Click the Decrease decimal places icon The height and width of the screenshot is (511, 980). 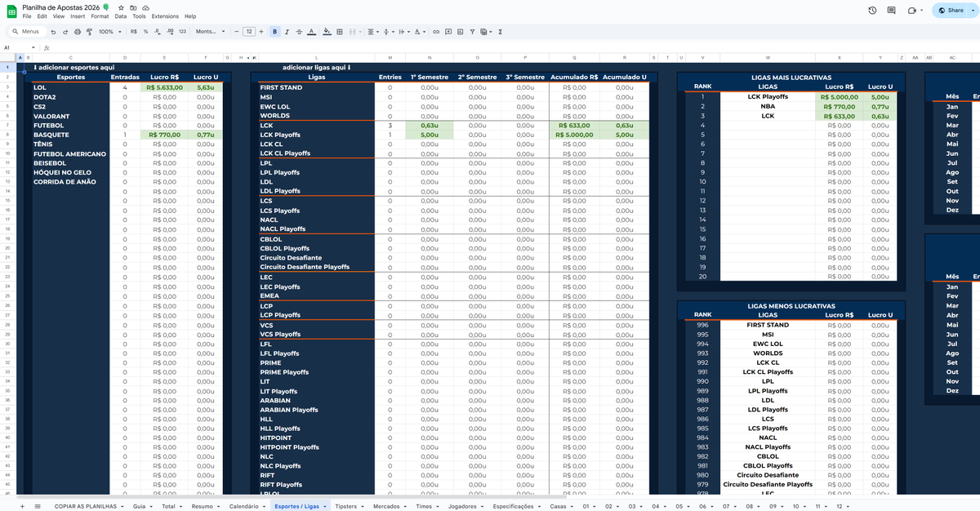click(157, 32)
